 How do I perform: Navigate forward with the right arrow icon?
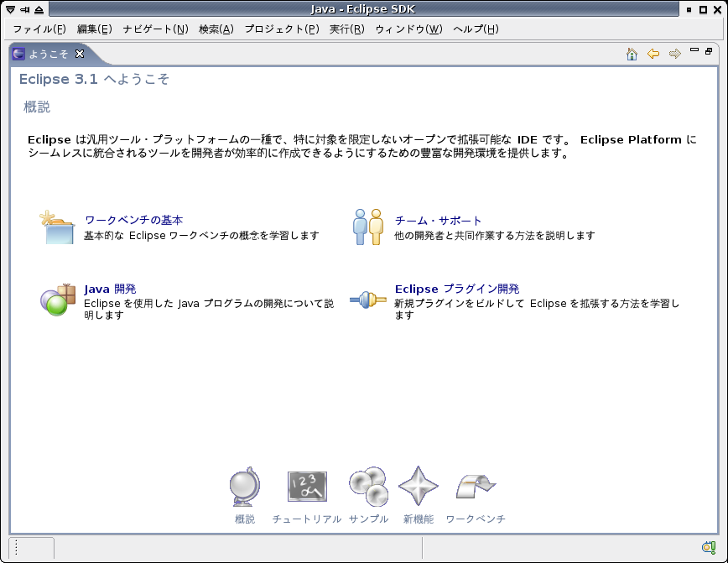pos(674,54)
